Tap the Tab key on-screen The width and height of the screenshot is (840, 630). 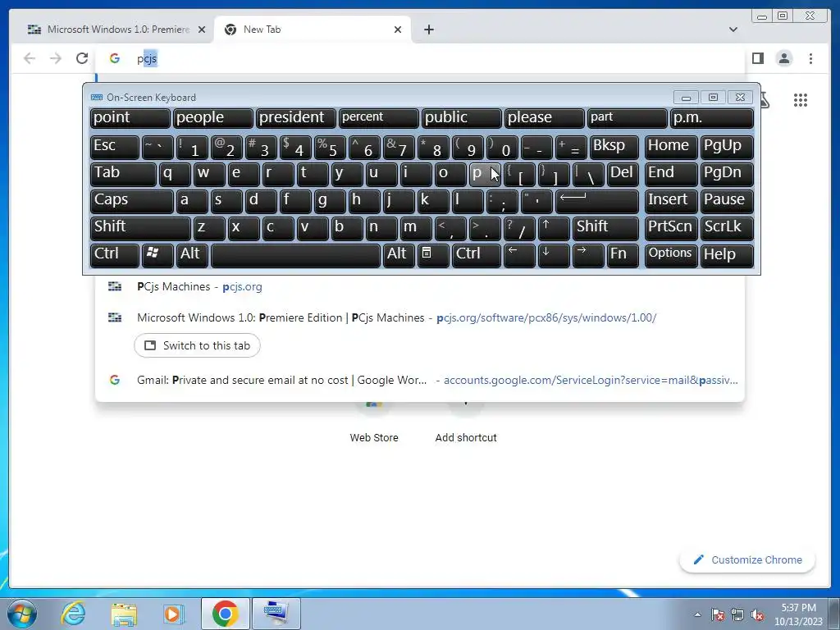(x=123, y=175)
